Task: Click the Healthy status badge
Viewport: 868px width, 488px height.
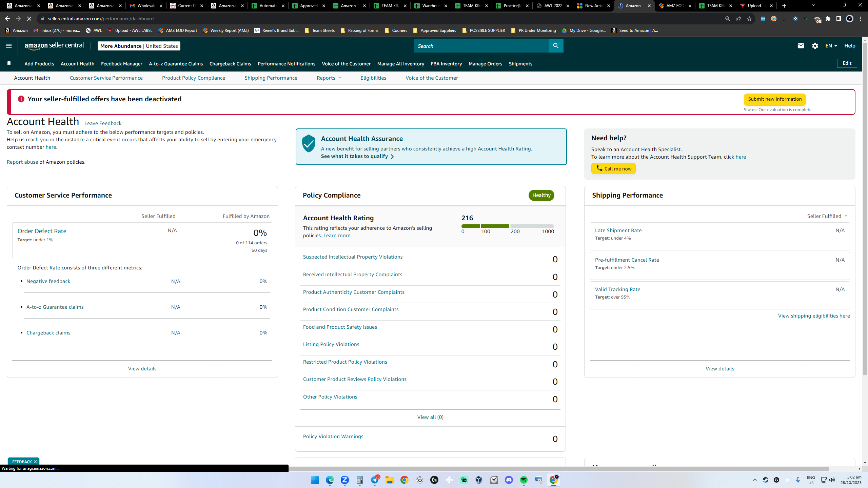Action: coord(541,195)
